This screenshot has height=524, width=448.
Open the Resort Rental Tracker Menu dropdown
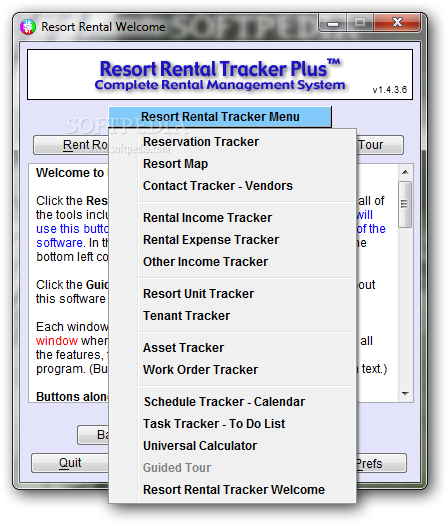220,117
